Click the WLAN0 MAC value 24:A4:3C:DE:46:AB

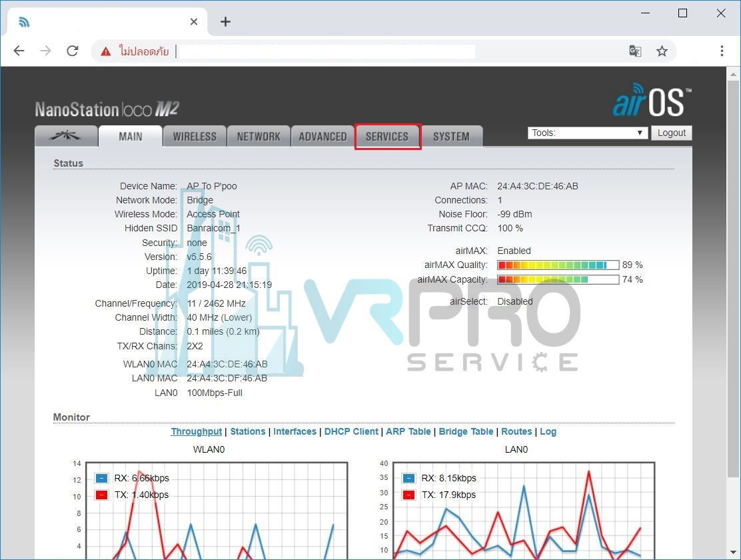tap(227, 364)
